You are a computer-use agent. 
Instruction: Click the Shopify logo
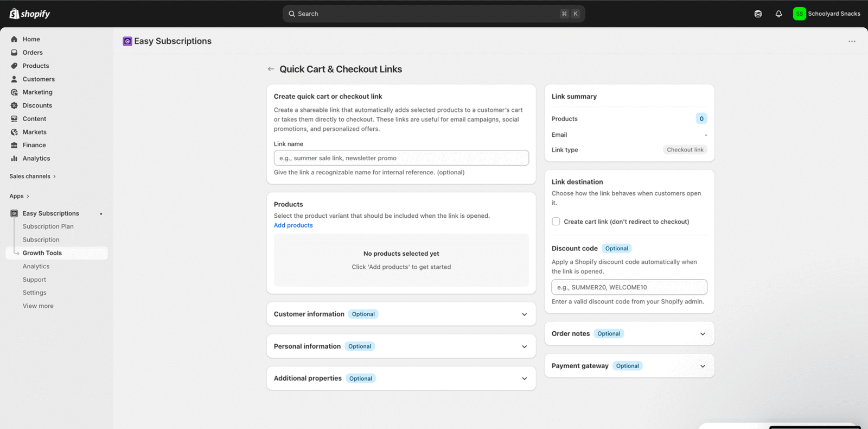click(x=30, y=14)
